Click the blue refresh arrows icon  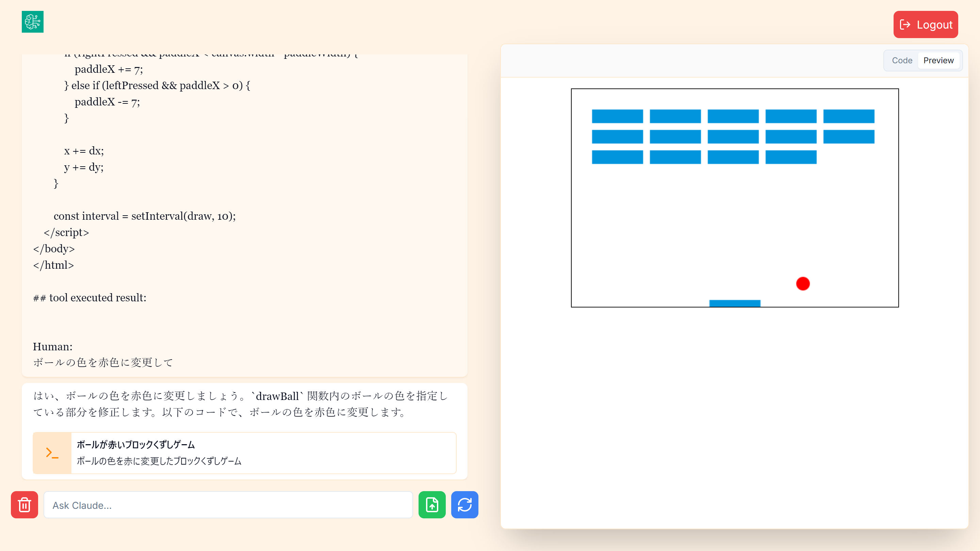pos(464,505)
